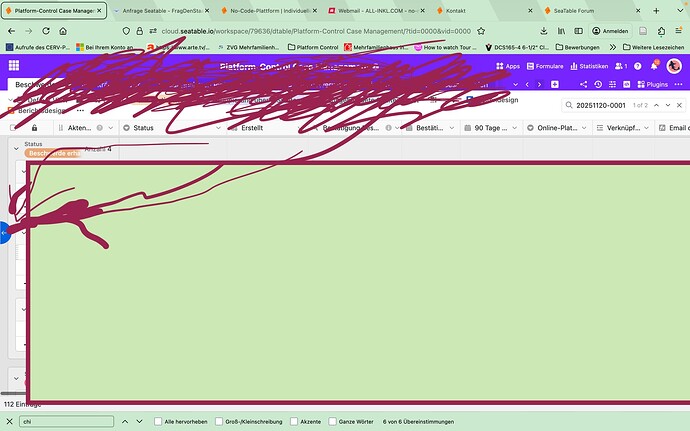The width and height of the screenshot is (690, 431).
Task: Open the Firefox library icon
Action: click(562, 31)
